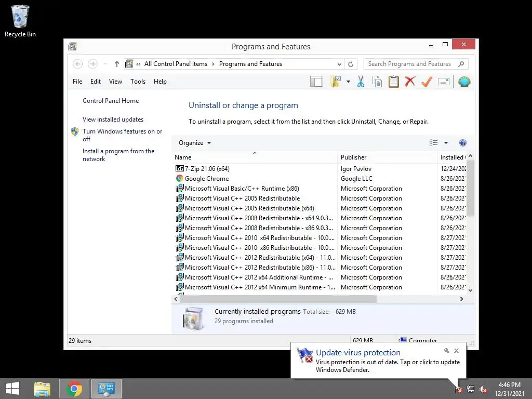
Task: Click the preview pane layout toolbar icon
Action: (316, 82)
